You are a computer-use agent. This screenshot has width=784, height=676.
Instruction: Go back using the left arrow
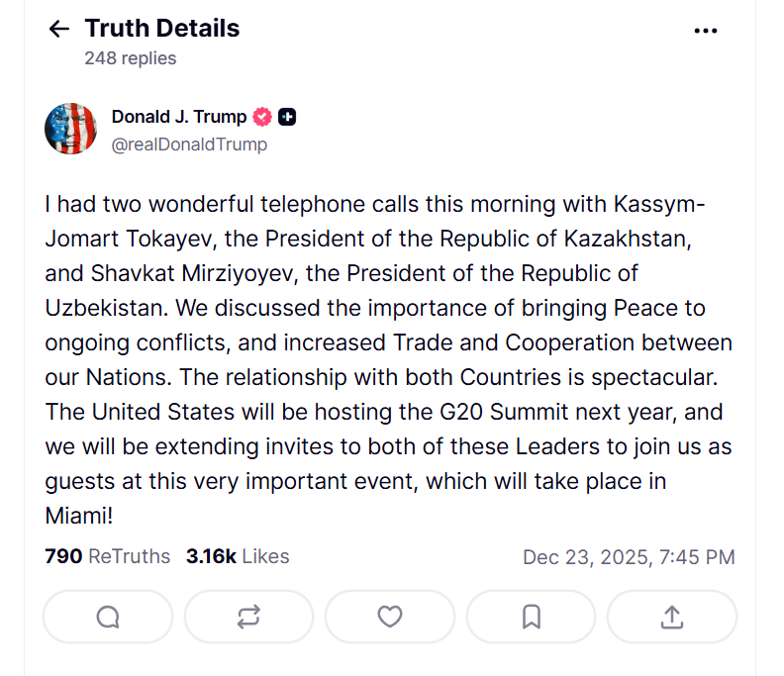pyautogui.click(x=58, y=30)
